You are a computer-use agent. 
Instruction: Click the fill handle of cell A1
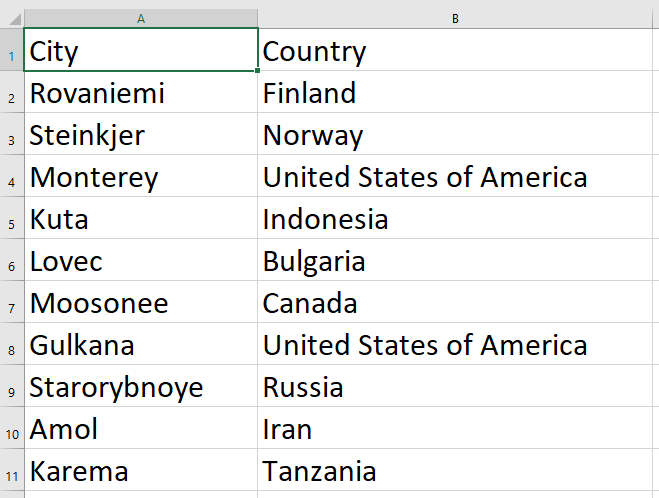click(257, 71)
